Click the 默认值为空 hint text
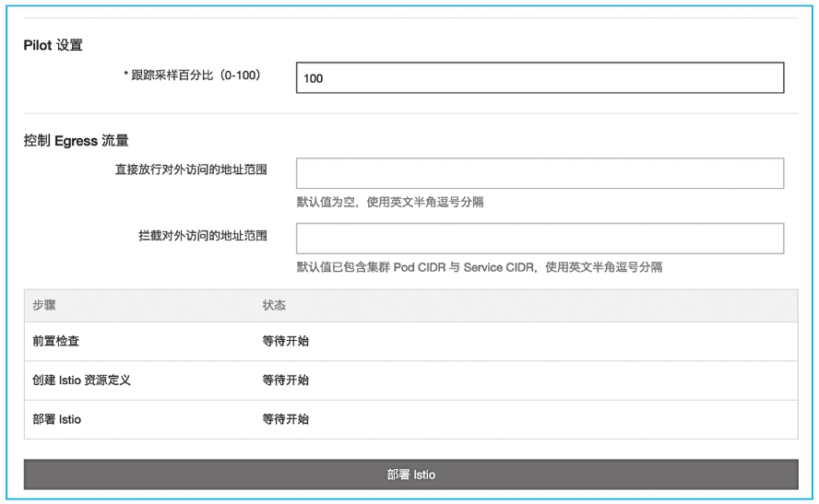 [390, 203]
